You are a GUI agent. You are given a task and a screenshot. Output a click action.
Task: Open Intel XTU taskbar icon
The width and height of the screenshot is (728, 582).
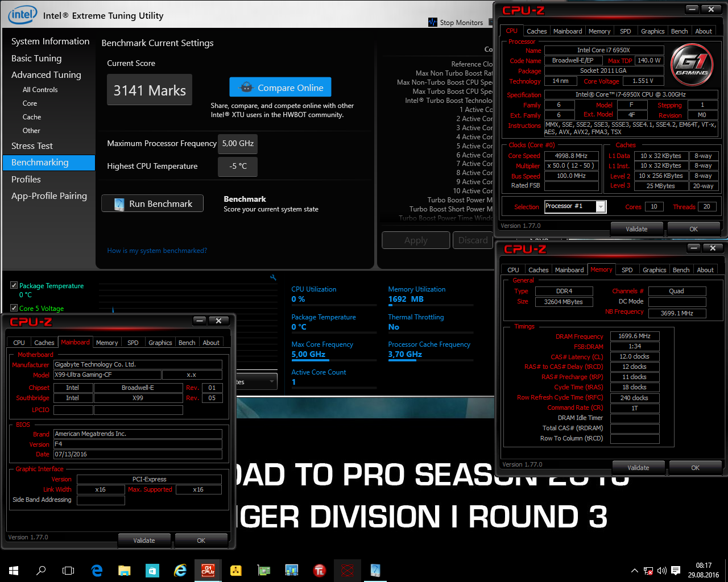(375, 570)
